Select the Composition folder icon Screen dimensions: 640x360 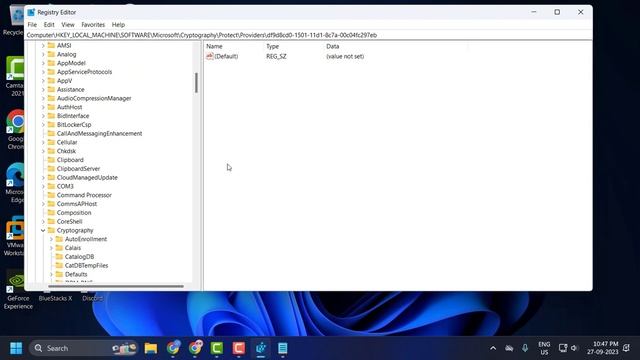[x=51, y=213]
